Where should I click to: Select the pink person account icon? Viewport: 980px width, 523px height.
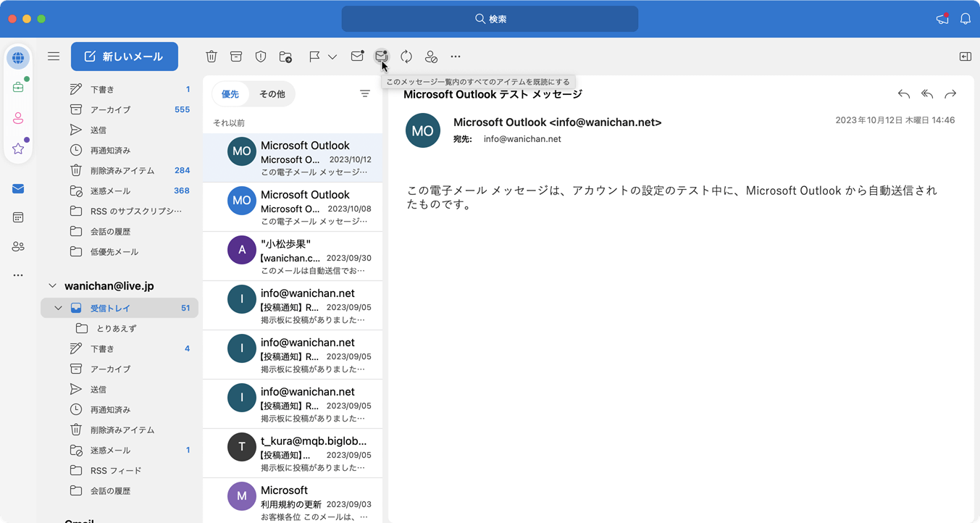point(18,118)
